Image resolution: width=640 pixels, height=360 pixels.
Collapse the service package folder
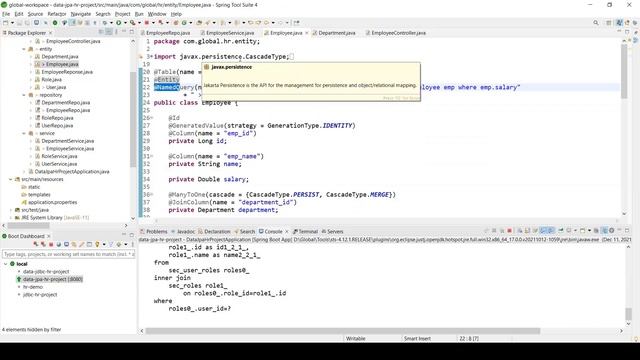[x=24, y=133]
